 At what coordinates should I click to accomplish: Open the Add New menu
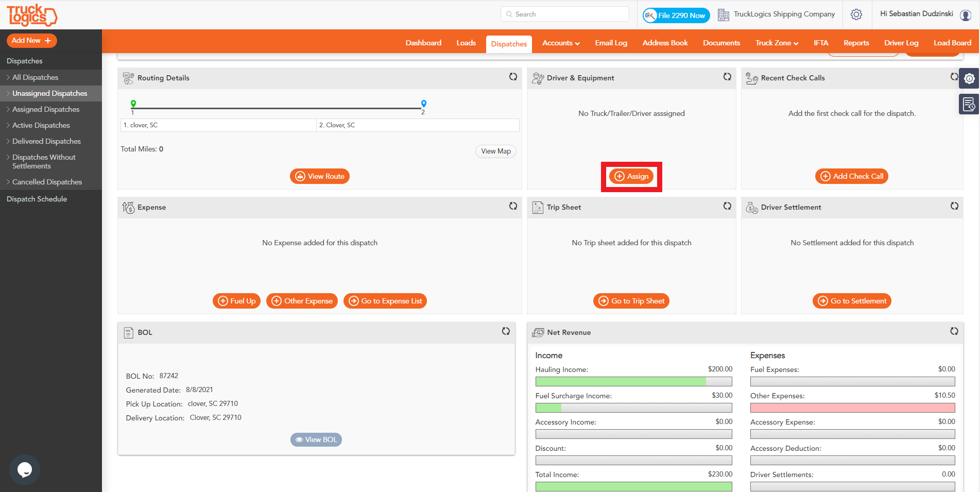(x=31, y=40)
